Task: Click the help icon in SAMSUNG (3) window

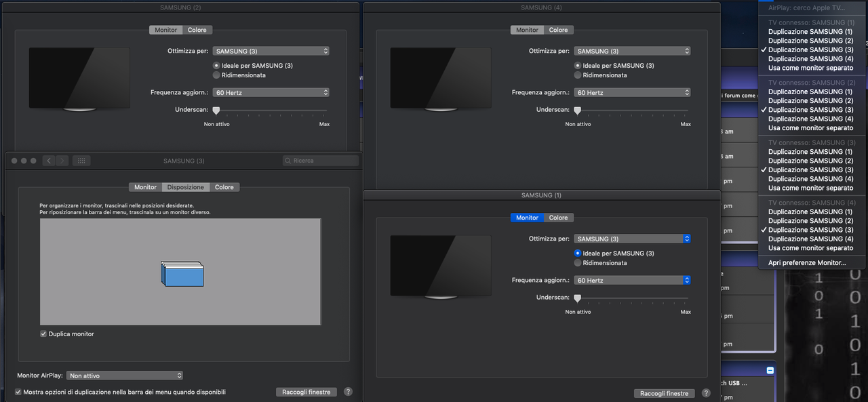Action: (348, 392)
